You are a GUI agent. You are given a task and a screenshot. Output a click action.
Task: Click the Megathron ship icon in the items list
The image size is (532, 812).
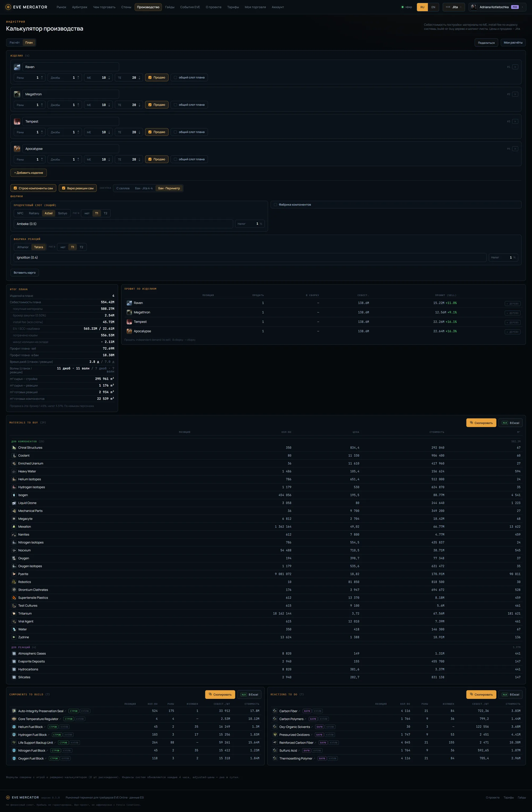[17, 94]
